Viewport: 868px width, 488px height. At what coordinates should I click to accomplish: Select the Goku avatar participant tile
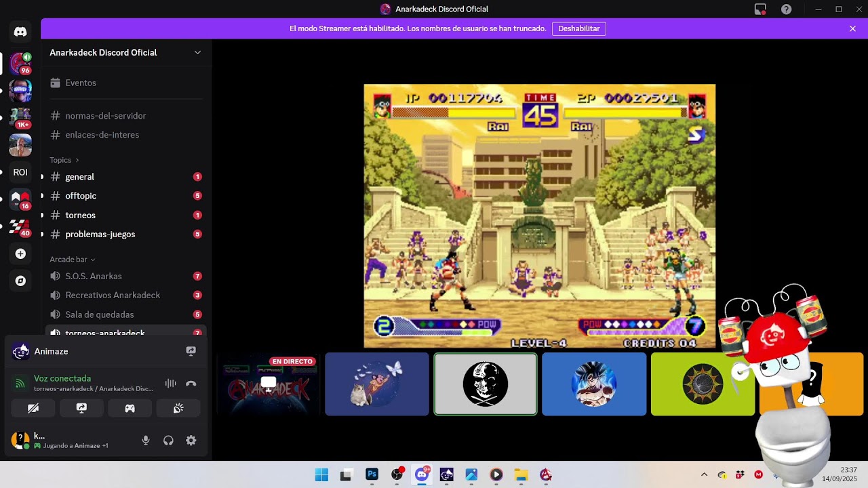[x=594, y=384]
